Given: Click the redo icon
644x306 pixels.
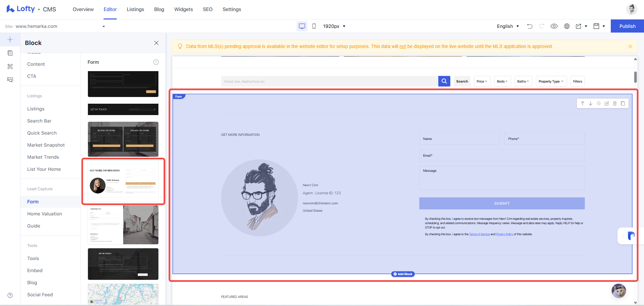Looking at the screenshot, I should pos(542,26).
